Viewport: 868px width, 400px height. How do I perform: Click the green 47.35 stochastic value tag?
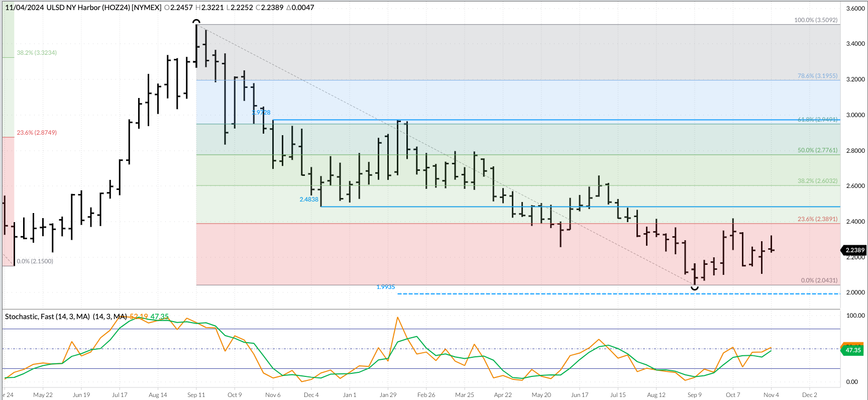[852, 350]
